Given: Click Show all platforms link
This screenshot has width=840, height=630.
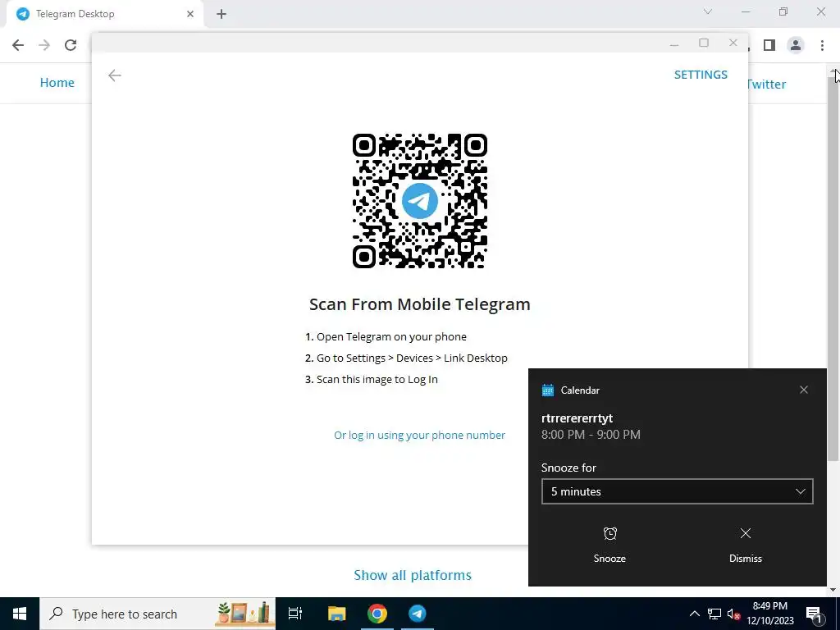Looking at the screenshot, I should point(413,575).
